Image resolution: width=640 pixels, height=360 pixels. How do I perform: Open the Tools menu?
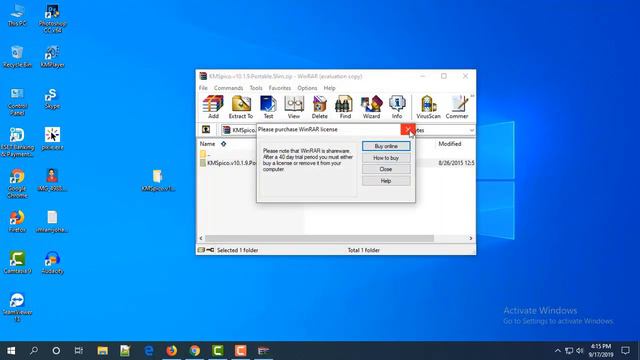click(256, 88)
